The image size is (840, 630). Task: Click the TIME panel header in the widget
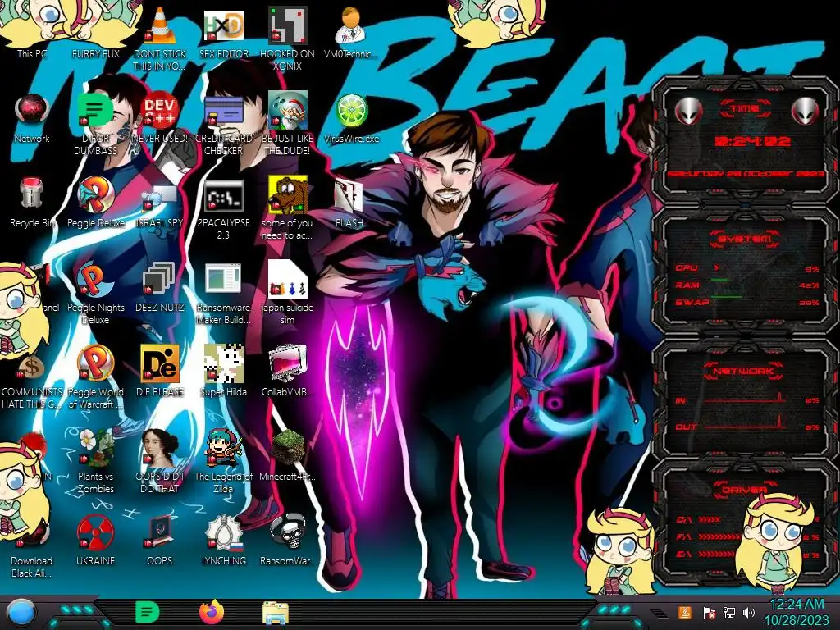click(745, 109)
